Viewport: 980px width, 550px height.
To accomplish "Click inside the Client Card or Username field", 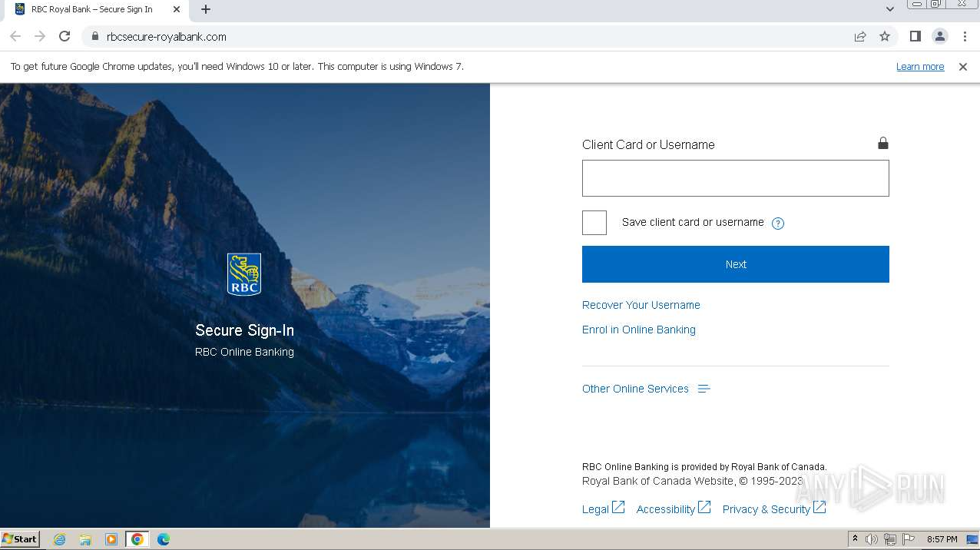I will (x=734, y=177).
